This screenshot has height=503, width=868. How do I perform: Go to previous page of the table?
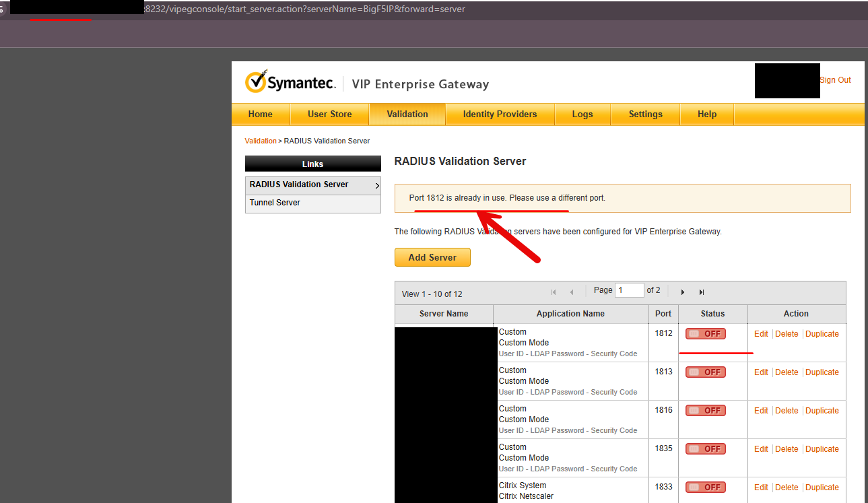point(572,292)
